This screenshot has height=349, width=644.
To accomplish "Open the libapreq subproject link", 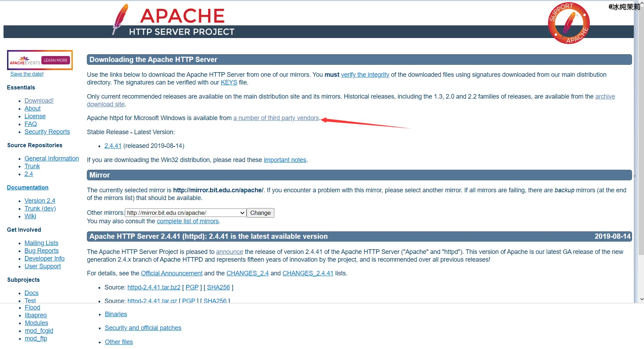I will click(x=36, y=315).
